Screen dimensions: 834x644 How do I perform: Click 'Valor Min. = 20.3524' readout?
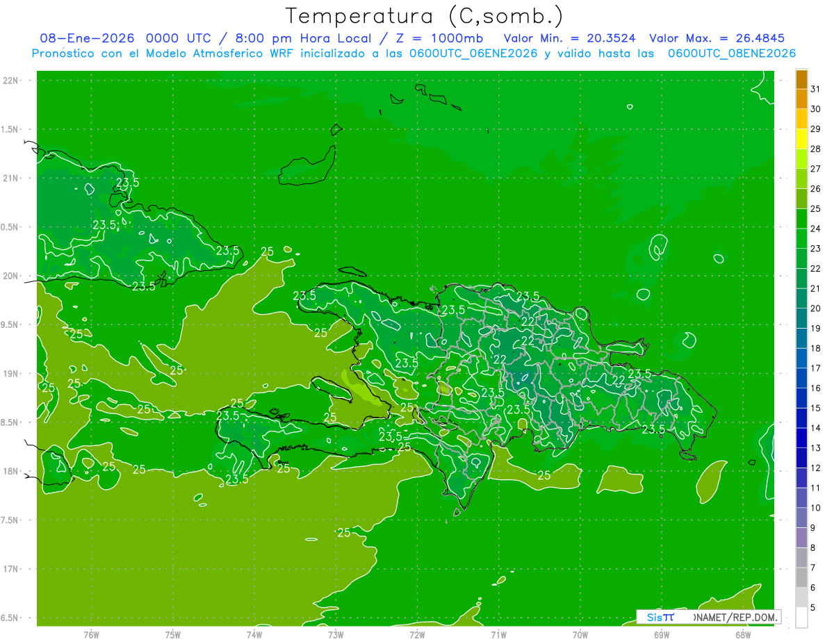click(x=569, y=38)
